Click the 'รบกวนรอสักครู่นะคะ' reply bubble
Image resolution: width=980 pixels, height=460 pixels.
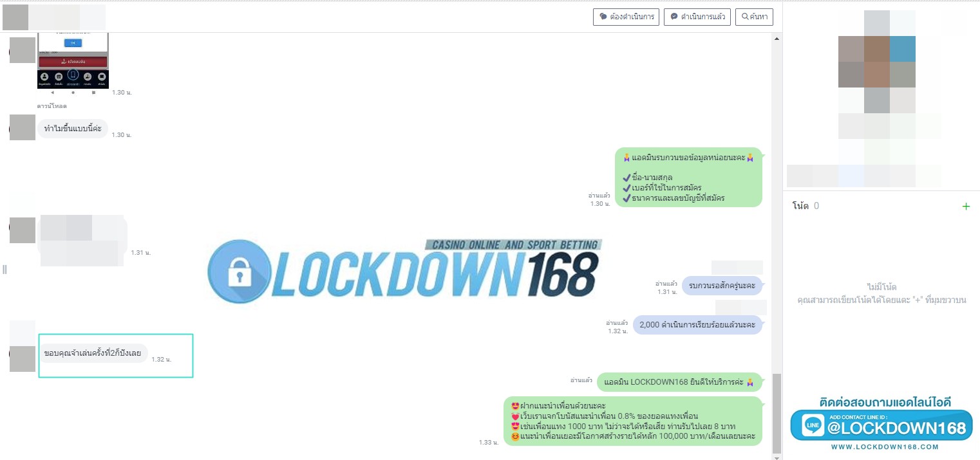pos(721,286)
